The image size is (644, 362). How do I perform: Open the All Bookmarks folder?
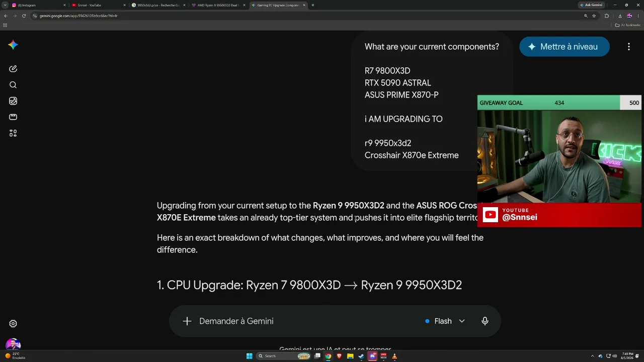tap(627, 25)
